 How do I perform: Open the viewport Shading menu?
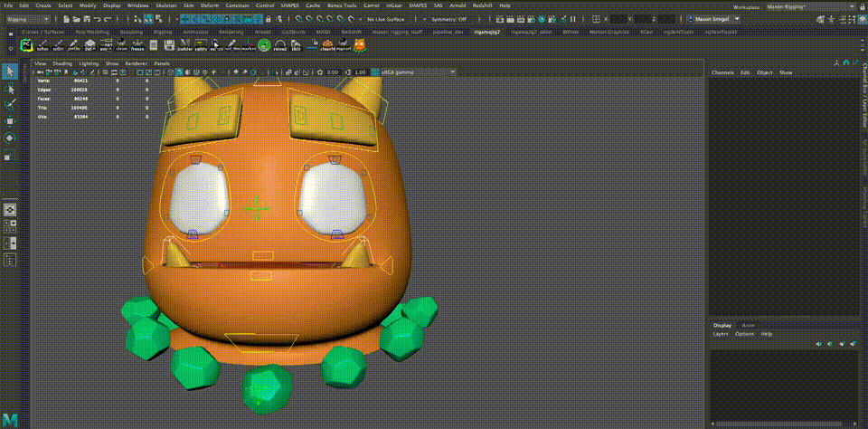61,63
